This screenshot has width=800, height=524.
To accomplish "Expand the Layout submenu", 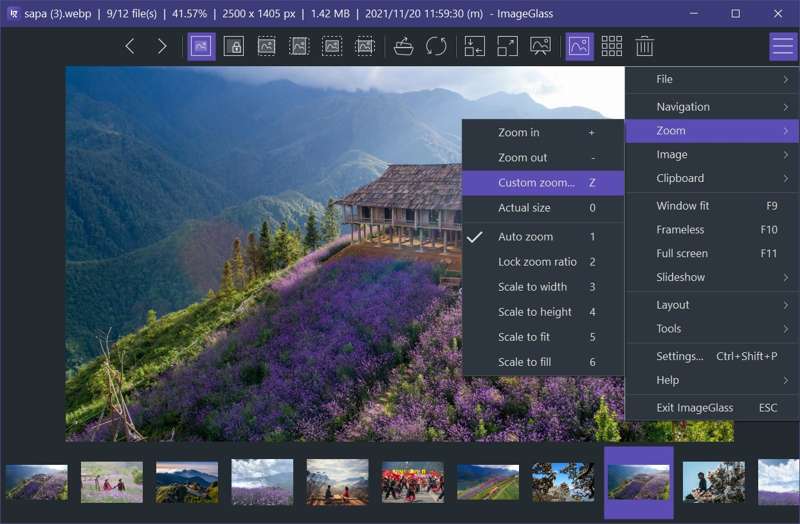I will [712, 305].
